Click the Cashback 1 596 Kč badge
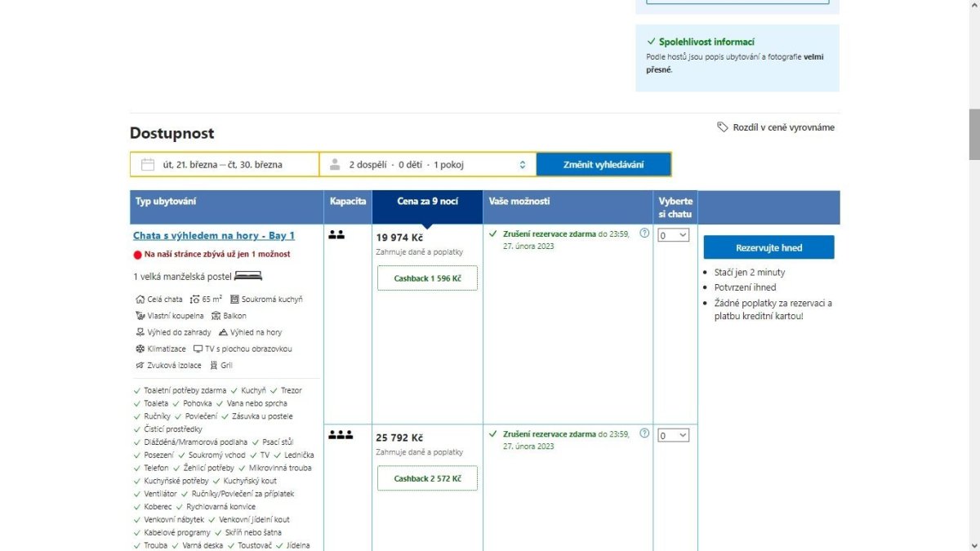980x551 pixels. click(x=427, y=278)
